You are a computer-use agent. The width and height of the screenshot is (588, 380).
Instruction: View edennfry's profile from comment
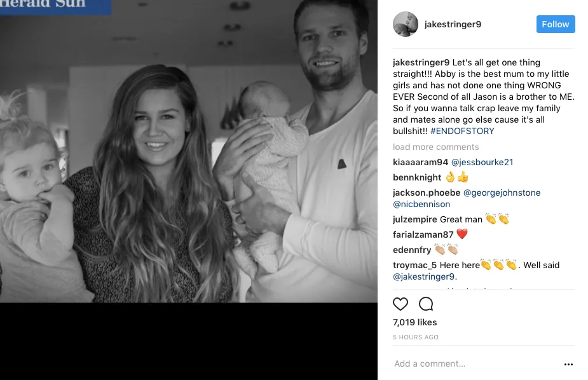tap(412, 250)
